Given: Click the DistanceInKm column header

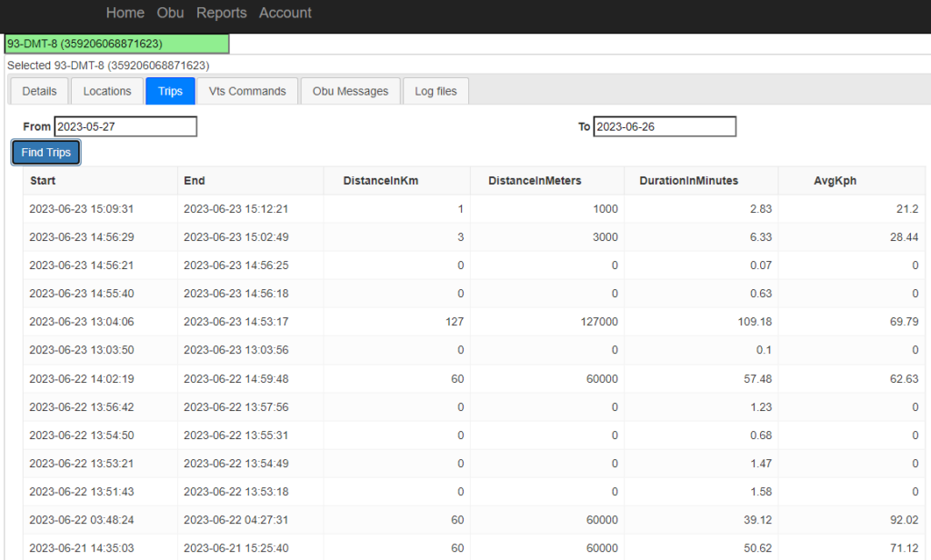Looking at the screenshot, I should tap(380, 181).
